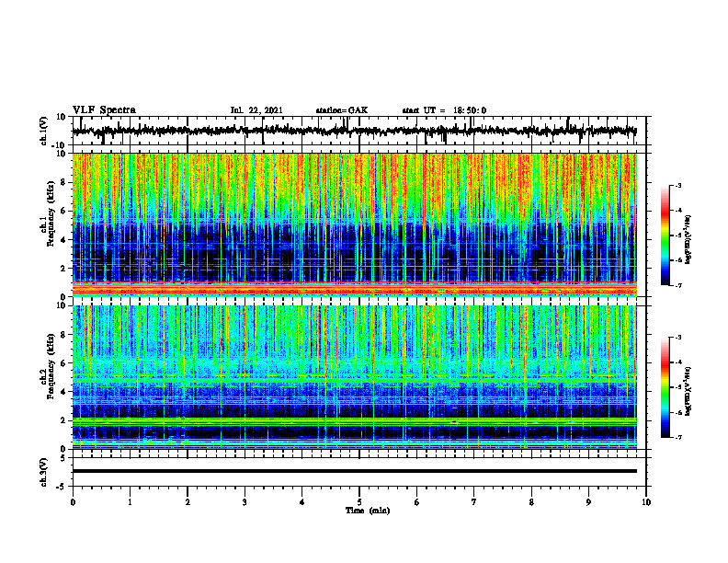This screenshot has height=563, width=728.
Task: Click the "6" minute tick on the time axis
Action: tap(417, 502)
